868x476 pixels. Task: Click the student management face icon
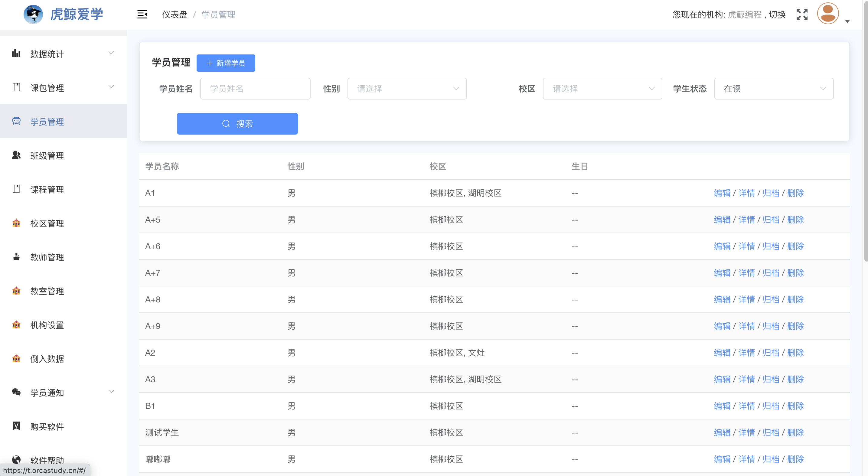click(16, 121)
